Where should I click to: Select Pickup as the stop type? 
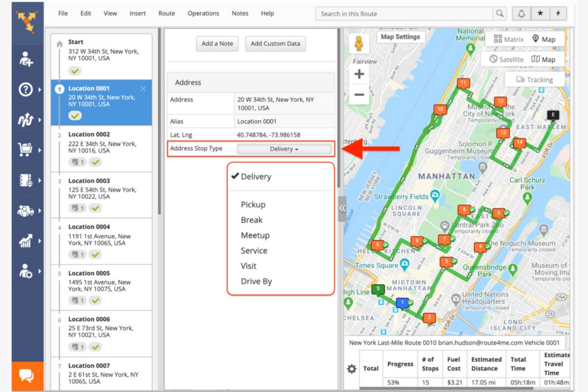pos(253,205)
